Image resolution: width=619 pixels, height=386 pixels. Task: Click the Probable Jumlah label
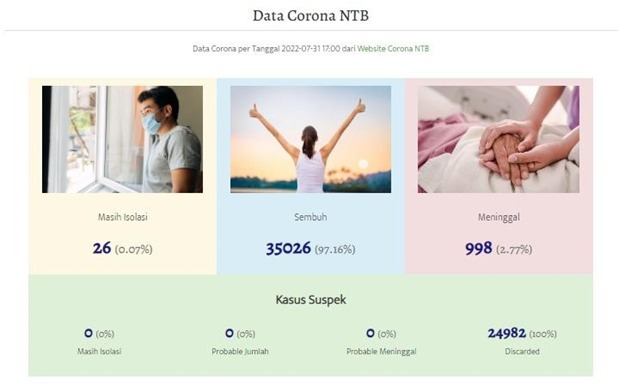pos(240,351)
